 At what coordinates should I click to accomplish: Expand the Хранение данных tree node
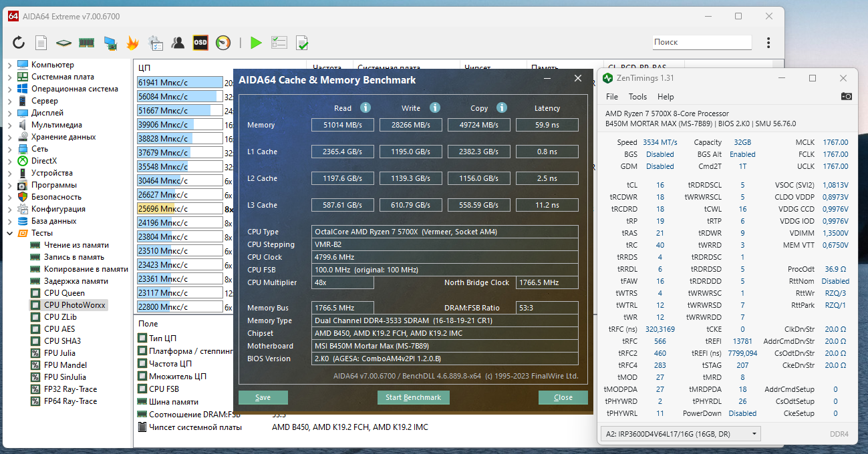(9, 137)
